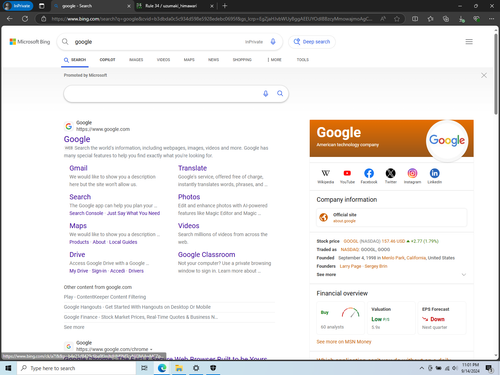Expand See more in company information
The width and height of the screenshot is (500, 375).
pos(391,274)
